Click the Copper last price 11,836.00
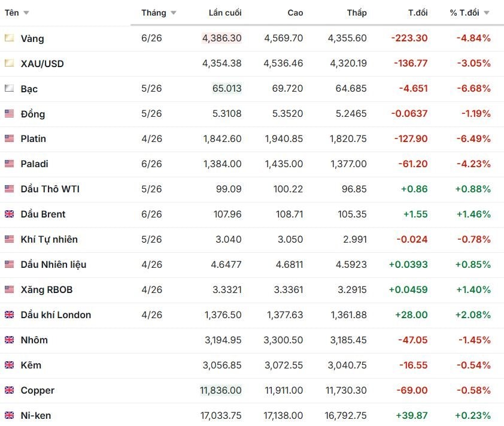Viewport: 504px width, 426px height. (221, 391)
